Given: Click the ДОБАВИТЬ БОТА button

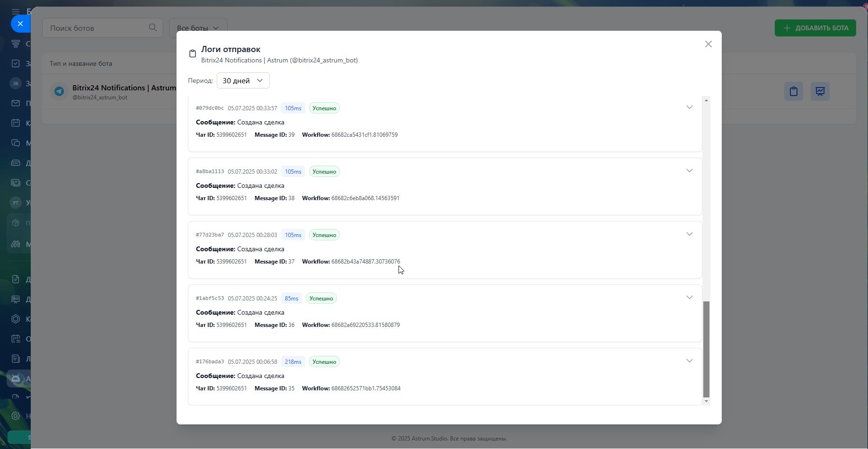Looking at the screenshot, I should click(x=815, y=28).
